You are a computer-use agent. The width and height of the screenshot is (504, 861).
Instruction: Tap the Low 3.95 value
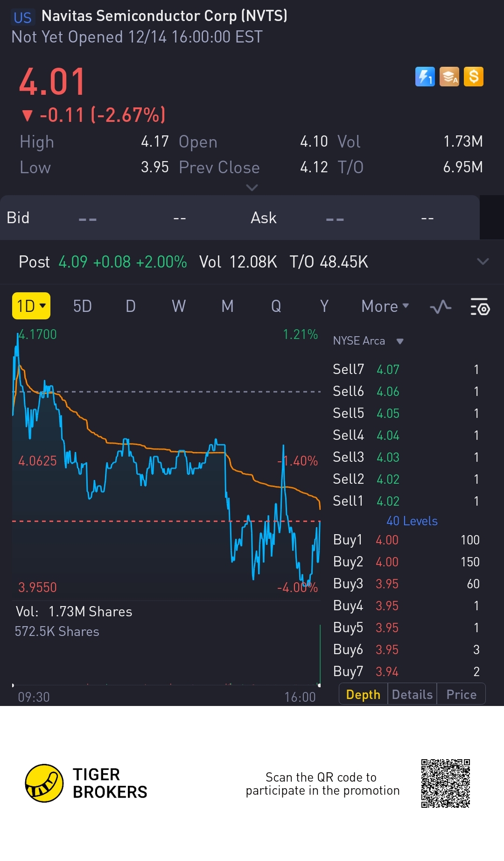154,167
